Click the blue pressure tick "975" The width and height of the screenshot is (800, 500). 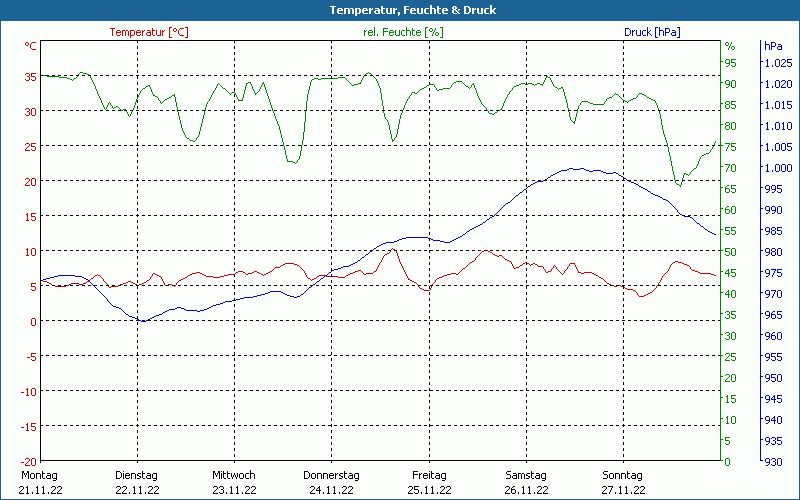click(x=773, y=273)
